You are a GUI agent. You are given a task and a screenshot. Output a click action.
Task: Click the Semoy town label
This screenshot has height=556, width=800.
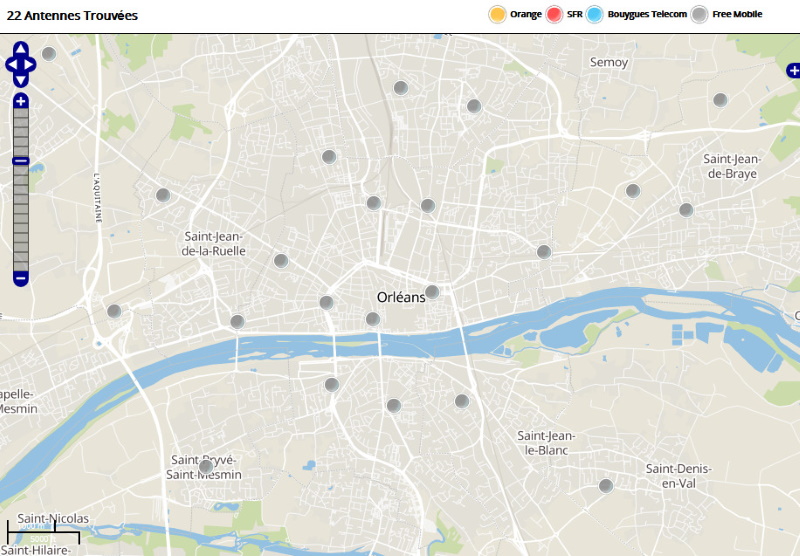coord(609,62)
